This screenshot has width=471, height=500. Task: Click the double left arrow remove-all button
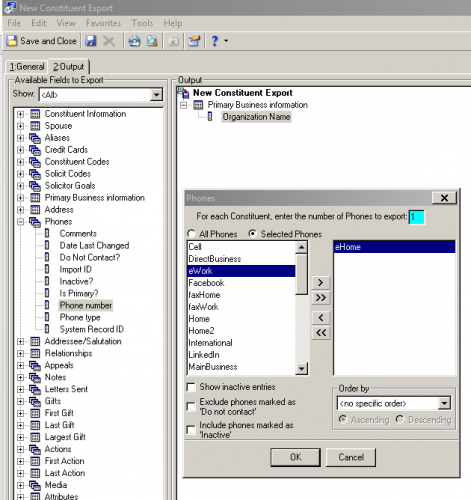pos(321,333)
